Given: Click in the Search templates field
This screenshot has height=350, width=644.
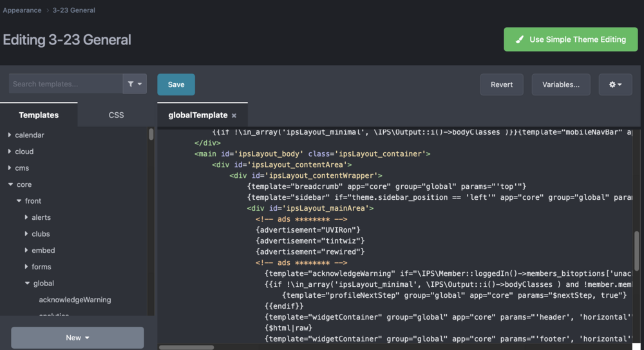Looking at the screenshot, I should coord(66,84).
